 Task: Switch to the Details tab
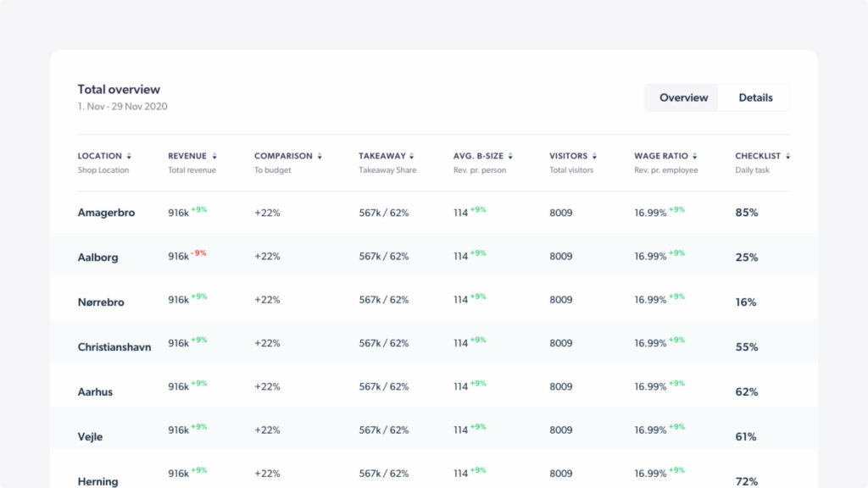point(755,97)
